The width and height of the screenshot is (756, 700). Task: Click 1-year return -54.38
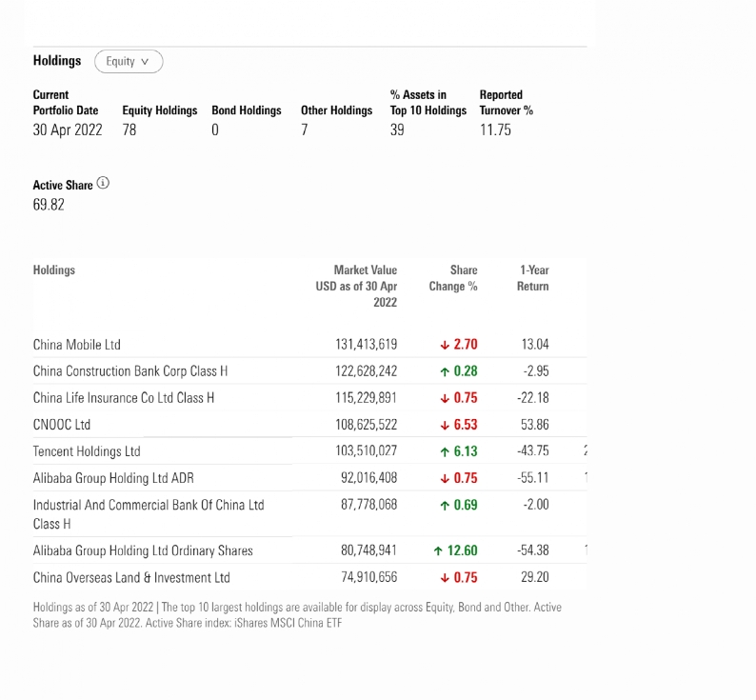click(533, 550)
